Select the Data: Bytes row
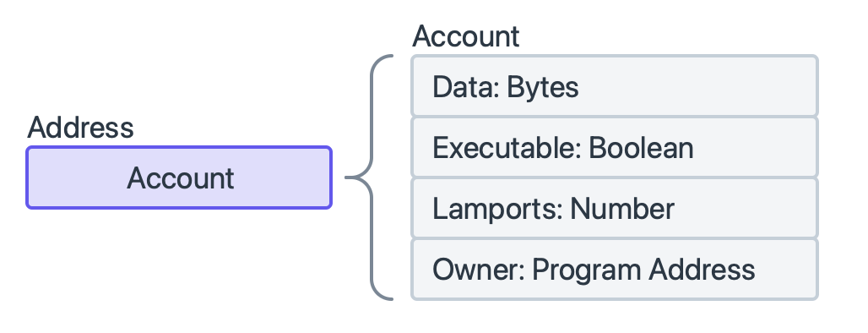 [615, 86]
